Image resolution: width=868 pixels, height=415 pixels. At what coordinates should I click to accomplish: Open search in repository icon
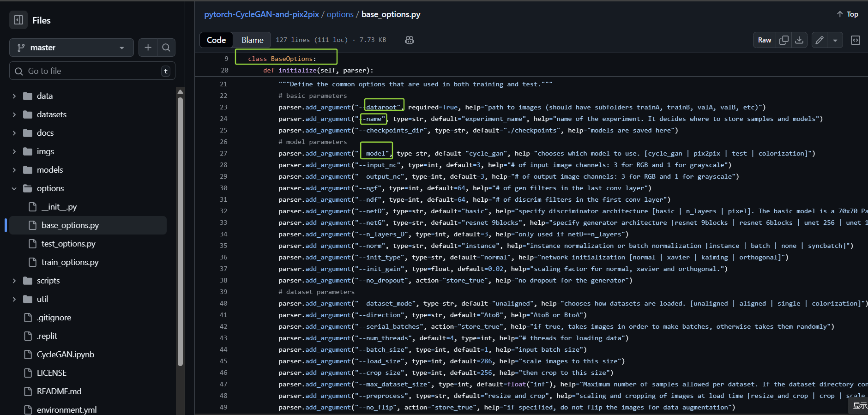pos(166,48)
